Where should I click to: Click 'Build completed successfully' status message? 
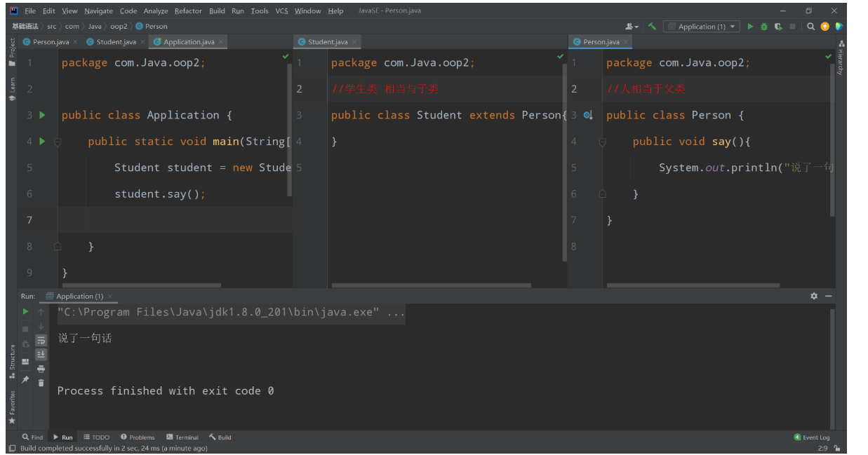pyautogui.click(x=114, y=448)
